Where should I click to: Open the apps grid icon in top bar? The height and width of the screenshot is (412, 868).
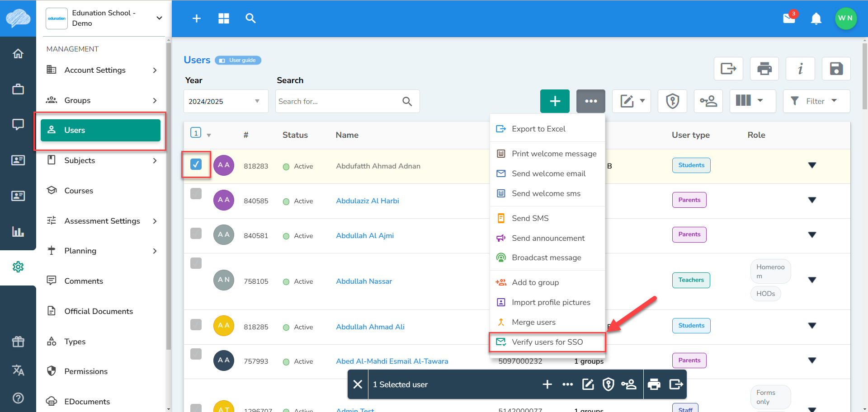[x=224, y=19]
